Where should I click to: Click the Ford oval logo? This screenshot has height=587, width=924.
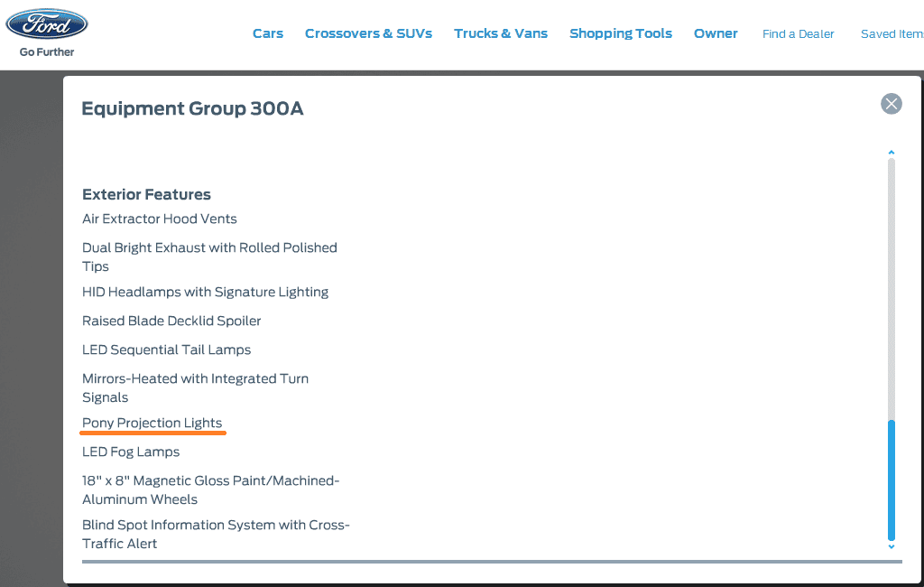coord(47,24)
